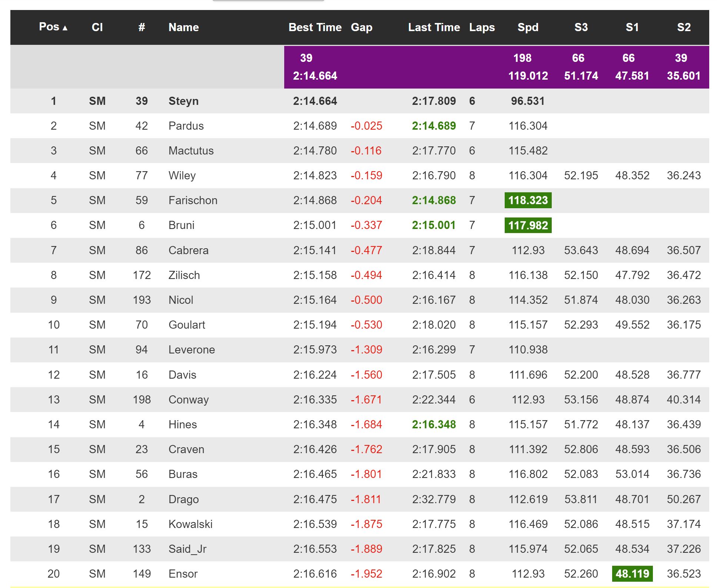Click Nicol car number 193

point(142,300)
